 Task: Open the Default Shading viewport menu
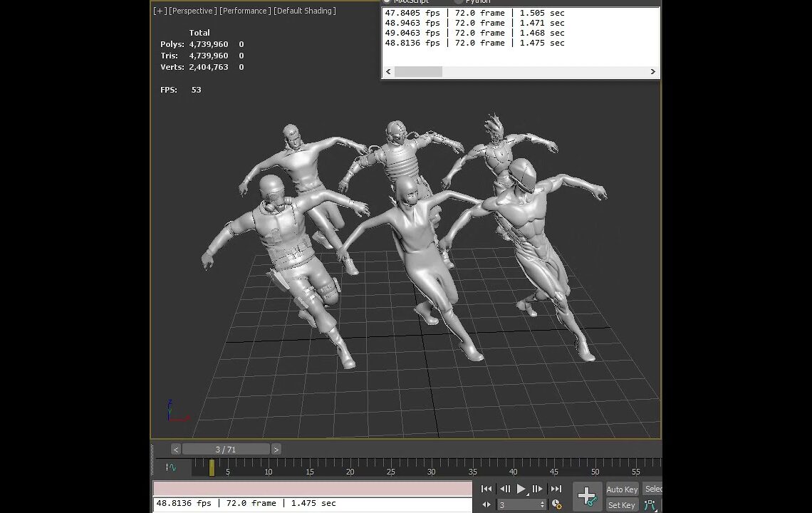point(305,11)
